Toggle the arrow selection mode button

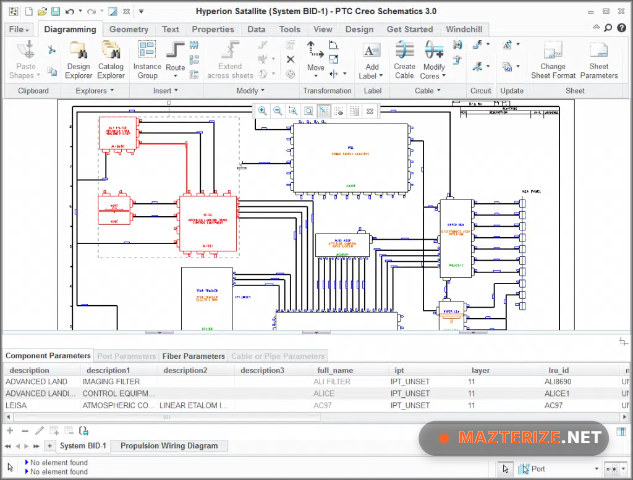[505, 469]
